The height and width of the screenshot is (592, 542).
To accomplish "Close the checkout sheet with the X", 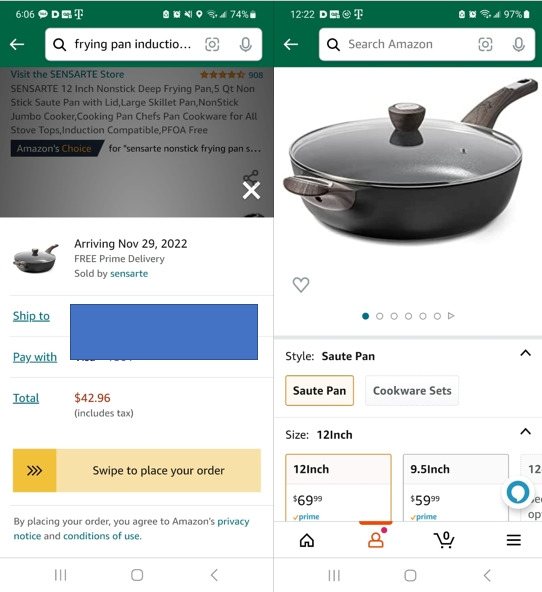I will [251, 191].
